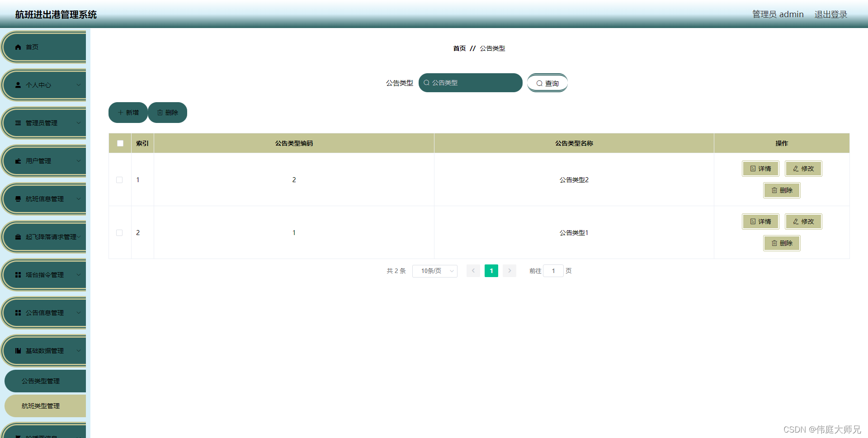This screenshot has height=438, width=868.
Task: Click the 共 2 条 total count text
Action: click(x=396, y=271)
